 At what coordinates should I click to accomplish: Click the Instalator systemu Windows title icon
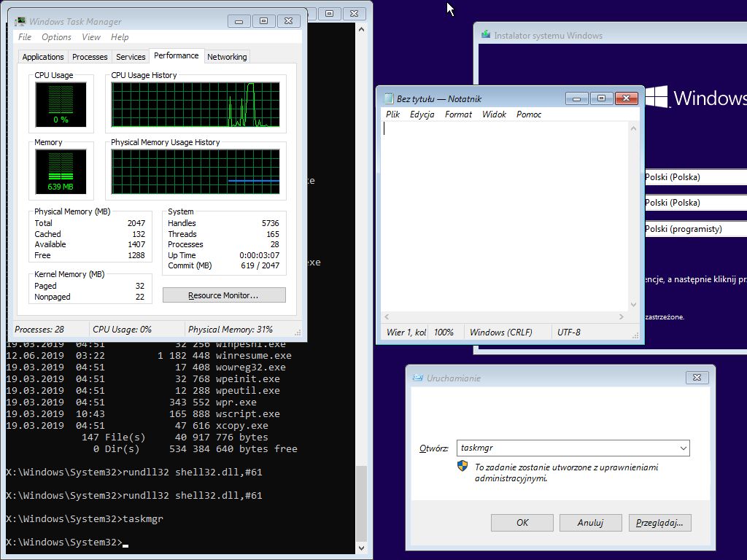tap(485, 35)
